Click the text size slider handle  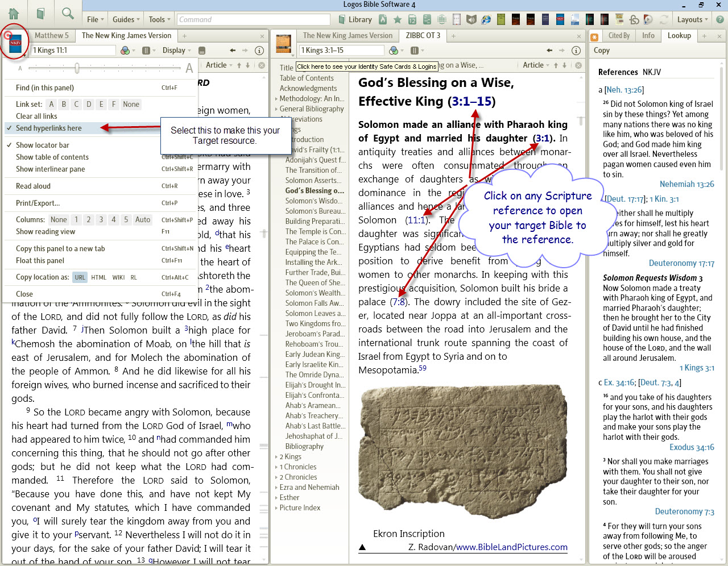[x=77, y=69]
